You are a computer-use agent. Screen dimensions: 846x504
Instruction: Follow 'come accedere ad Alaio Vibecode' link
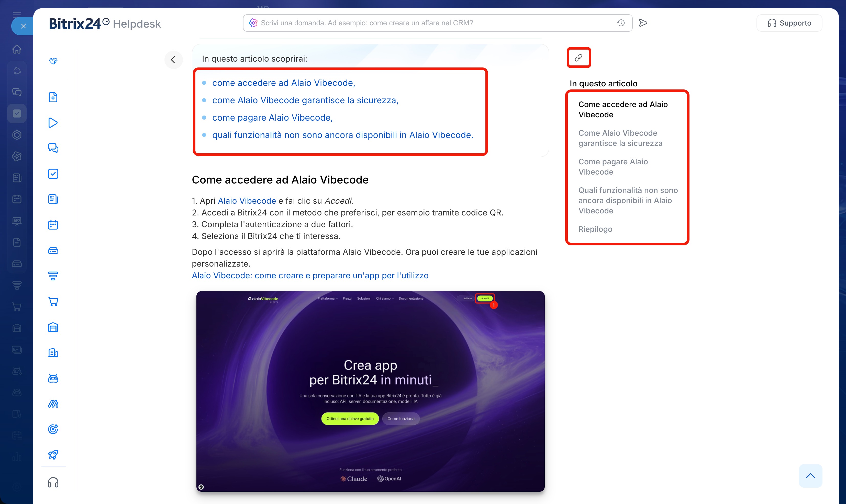click(283, 83)
